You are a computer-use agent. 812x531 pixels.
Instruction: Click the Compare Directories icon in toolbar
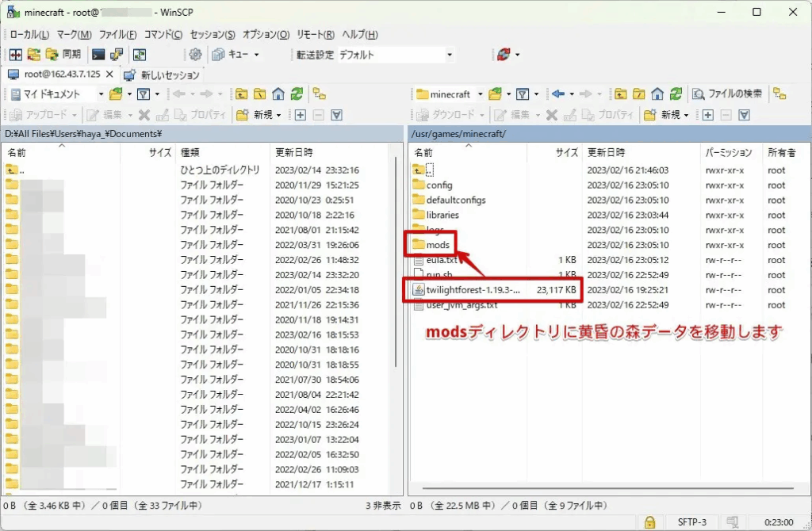(x=15, y=55)
